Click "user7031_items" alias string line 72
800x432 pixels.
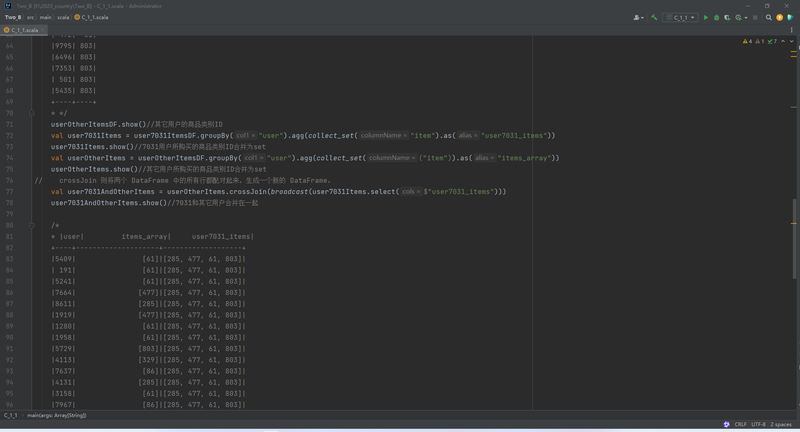point(514,136)
